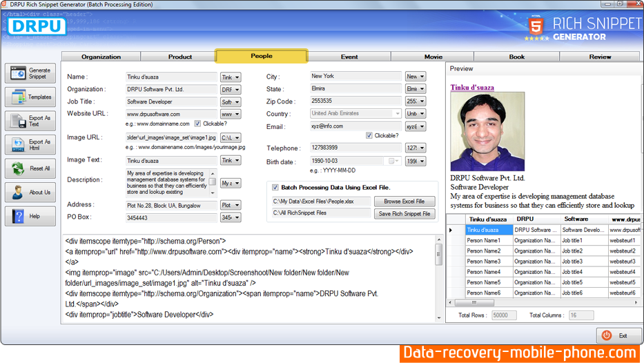Open the Templates icon in the sidebar

pos(18,97)
